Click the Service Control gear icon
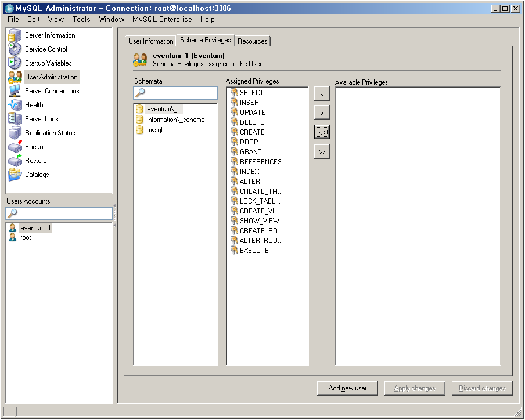 (x=15, y=49)
